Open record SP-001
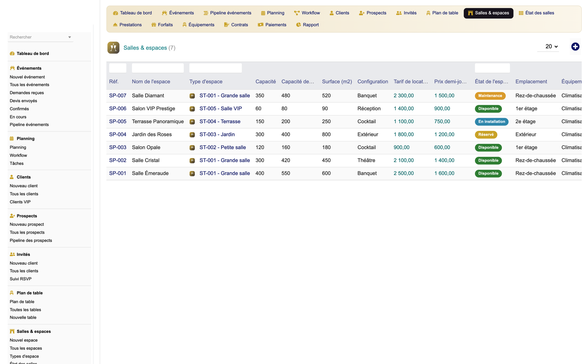The image size is (588, 364). coord(118,173)
